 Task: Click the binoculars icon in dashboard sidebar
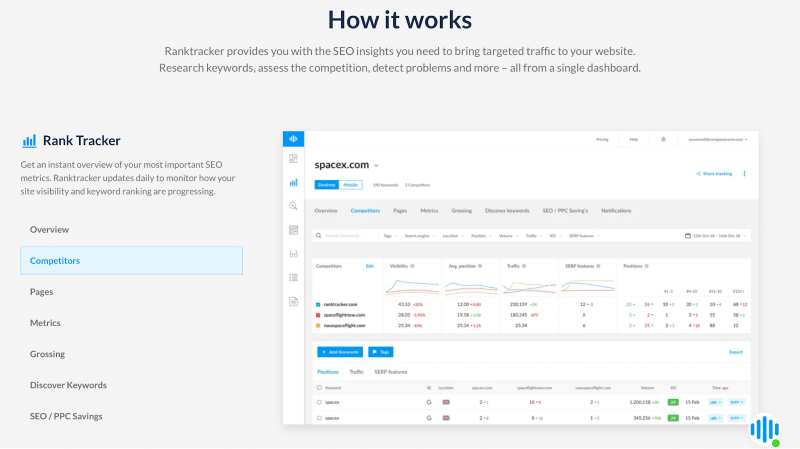[293, 254]
